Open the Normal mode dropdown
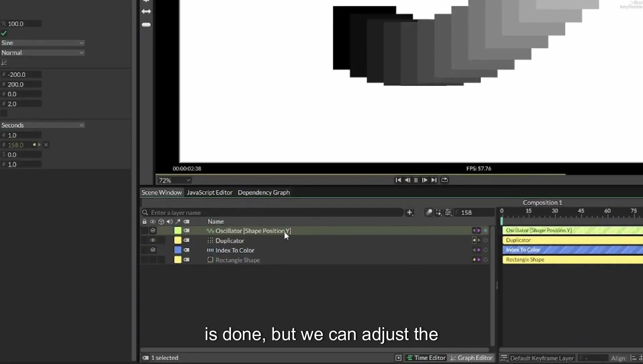643x364 pixels. pos(43,53)
